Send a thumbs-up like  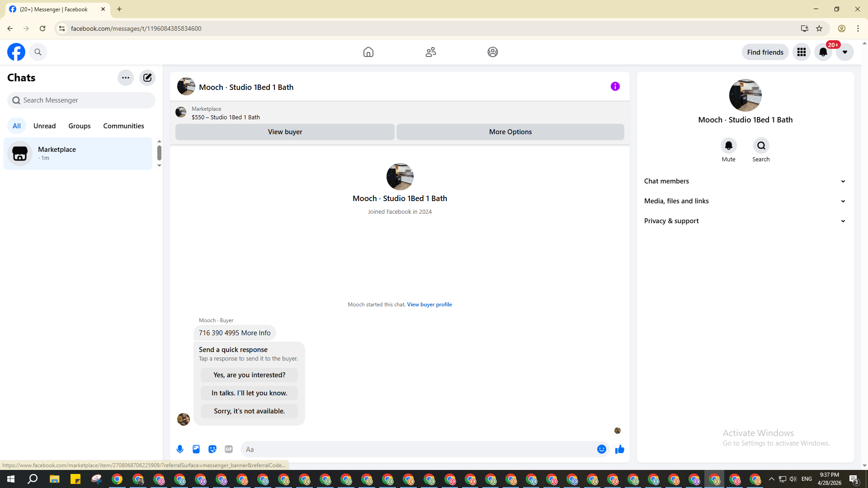click(x=619, y=449)
